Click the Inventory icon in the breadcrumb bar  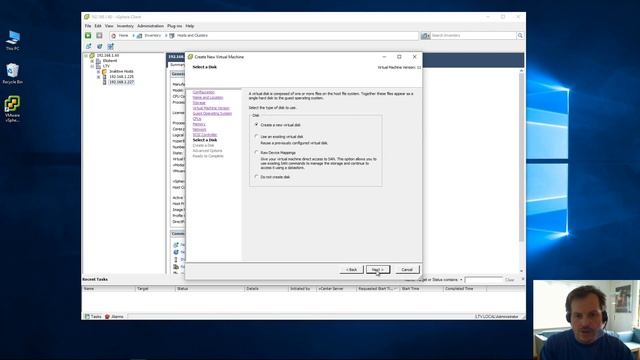coord(140,36)
